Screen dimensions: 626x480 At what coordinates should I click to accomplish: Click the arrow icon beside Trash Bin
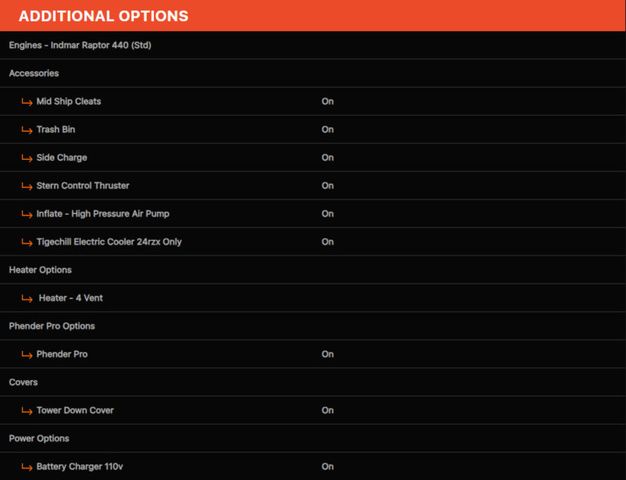pos(27,130)
